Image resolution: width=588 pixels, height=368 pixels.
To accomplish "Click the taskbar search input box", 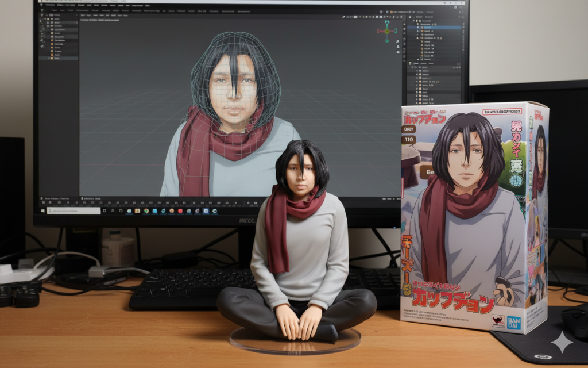I will click(x=73, y=210).
